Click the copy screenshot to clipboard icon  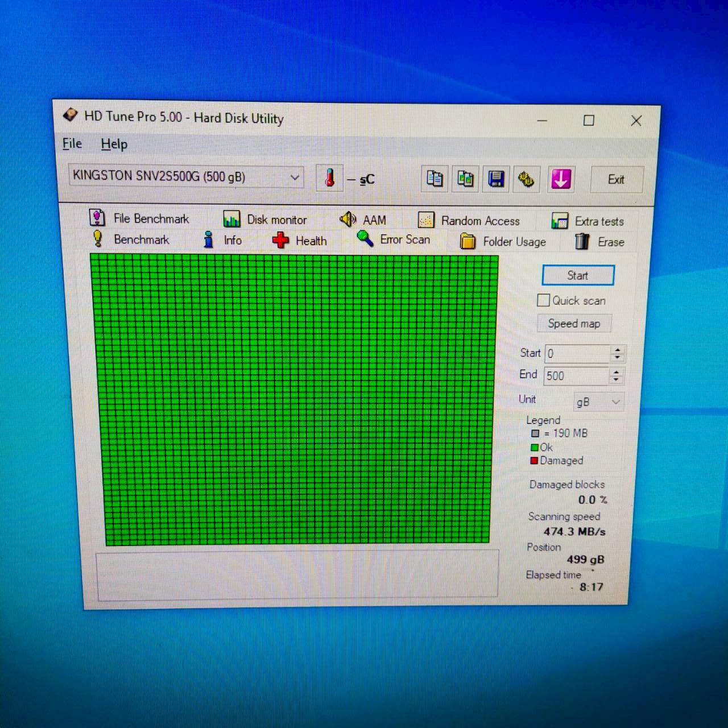point(465,179)
